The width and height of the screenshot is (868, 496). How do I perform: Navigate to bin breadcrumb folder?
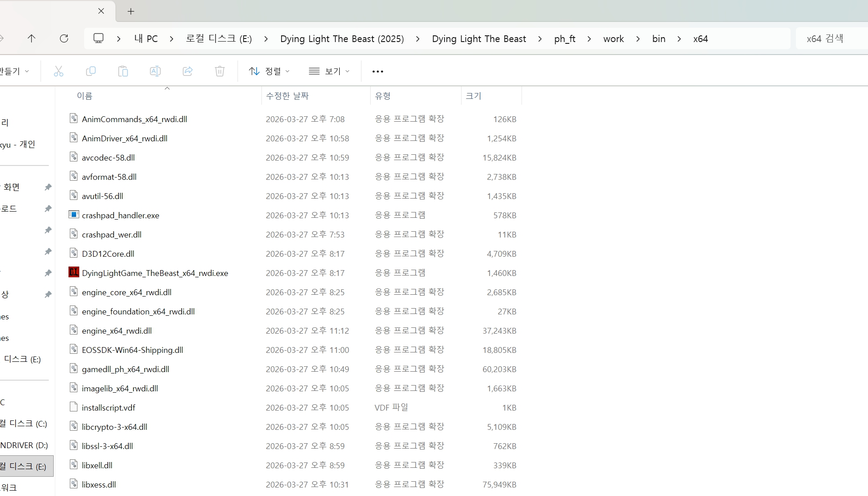658,39
